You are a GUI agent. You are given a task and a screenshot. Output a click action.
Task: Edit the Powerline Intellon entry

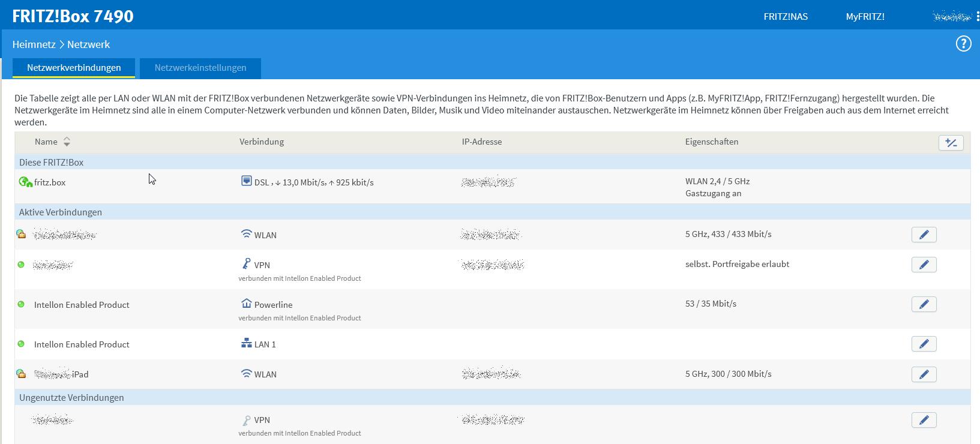click(x=924, y=304)
